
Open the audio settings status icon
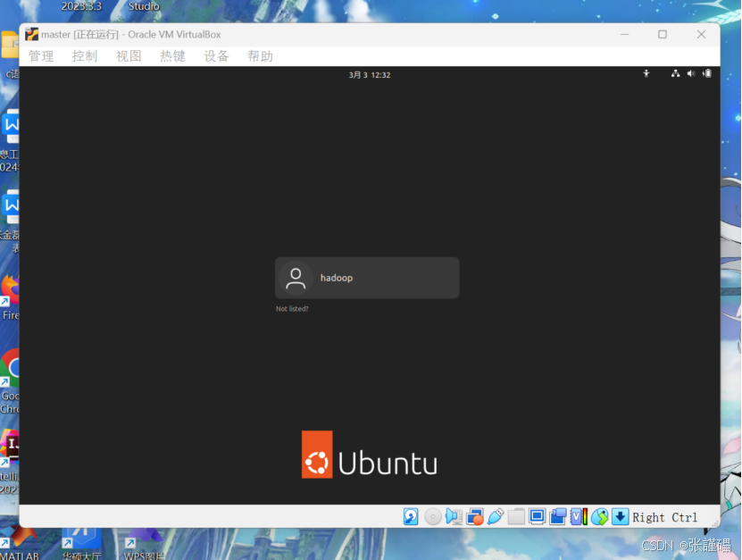tap(454, 516)
